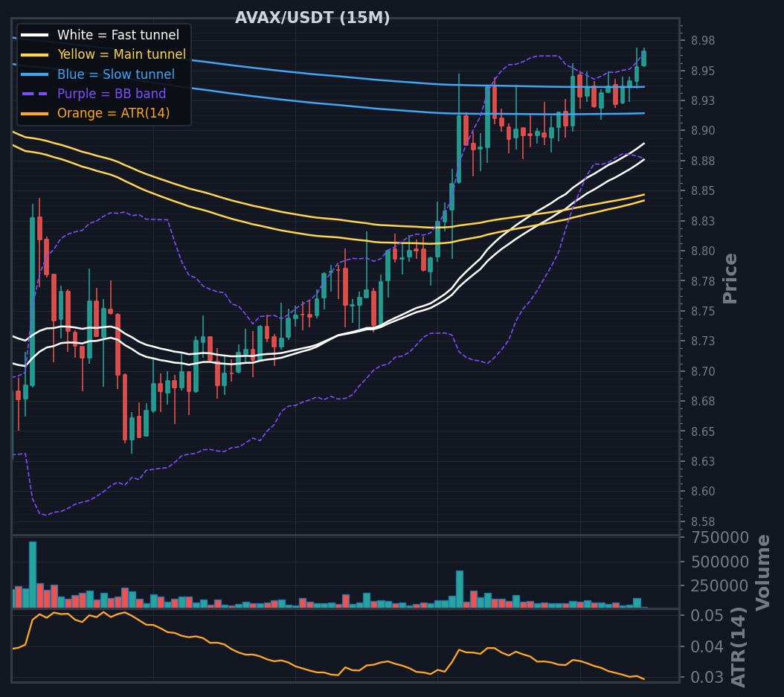Click the orange line sample in legend
This screenshot has width=784, height=697.
click(34, 114)
